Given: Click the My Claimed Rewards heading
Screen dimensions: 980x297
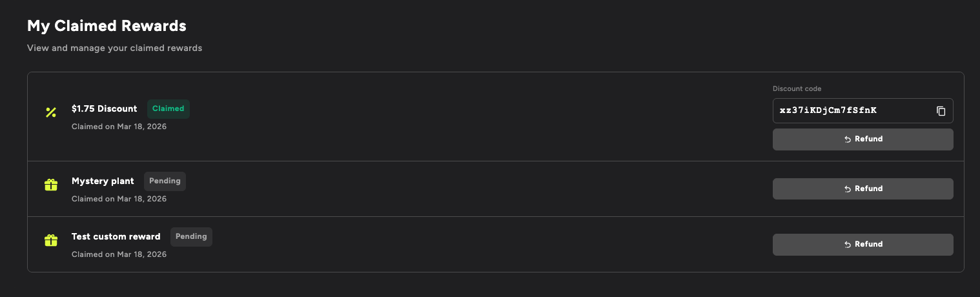Looking at the screenshot, I should pos(107,26).
